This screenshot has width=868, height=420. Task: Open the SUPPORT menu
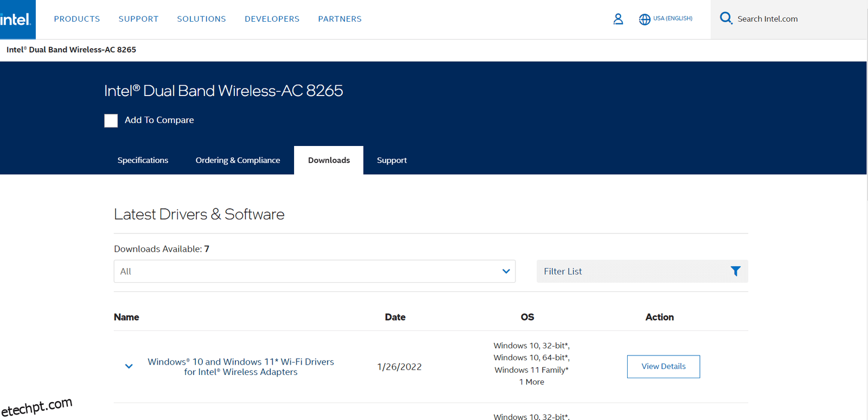click(139, 19)
